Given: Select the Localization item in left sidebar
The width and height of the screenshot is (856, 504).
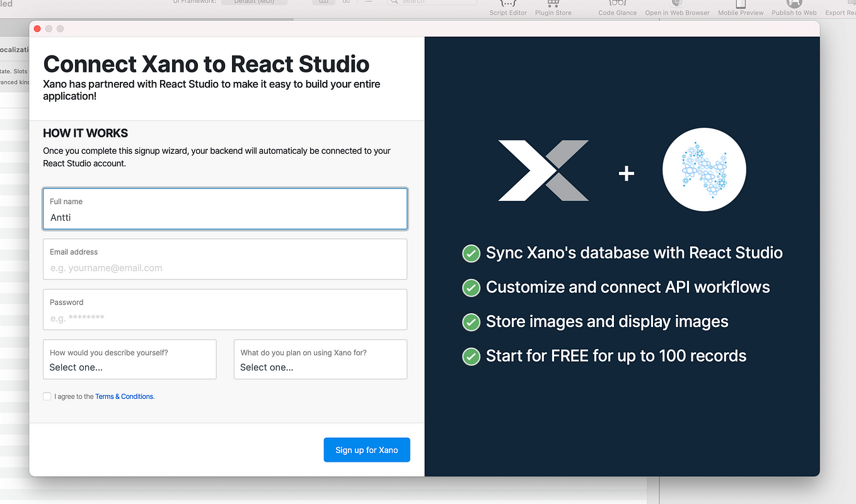Looking at the screenshot, I should (x=13, y=49).
